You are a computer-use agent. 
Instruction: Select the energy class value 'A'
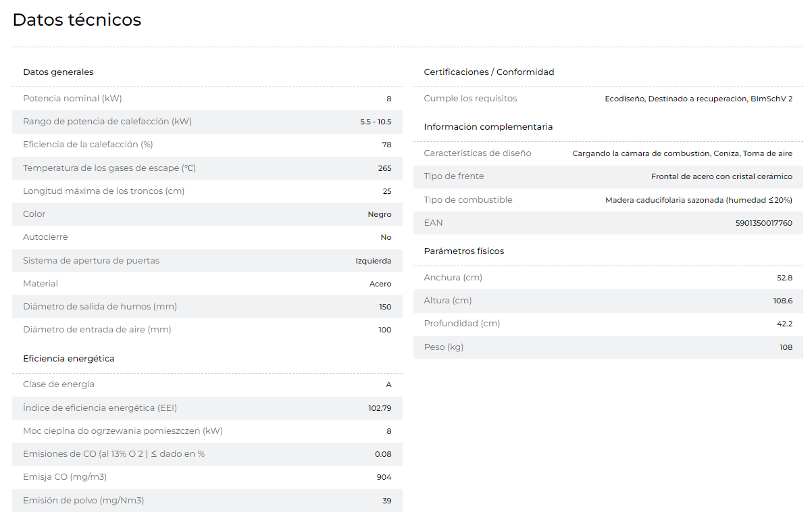tap(388, 384)
